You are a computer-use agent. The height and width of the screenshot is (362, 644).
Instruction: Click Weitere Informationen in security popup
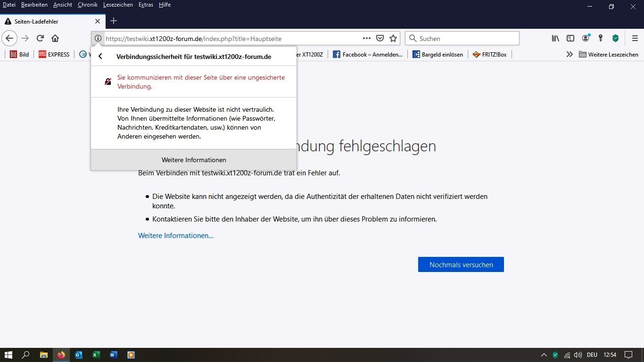tap(194, 160)
